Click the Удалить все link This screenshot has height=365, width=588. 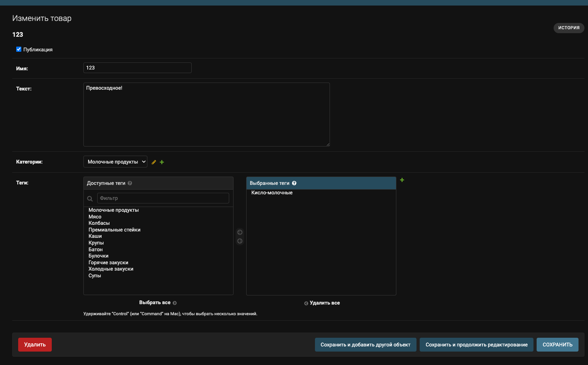[325, 303]
